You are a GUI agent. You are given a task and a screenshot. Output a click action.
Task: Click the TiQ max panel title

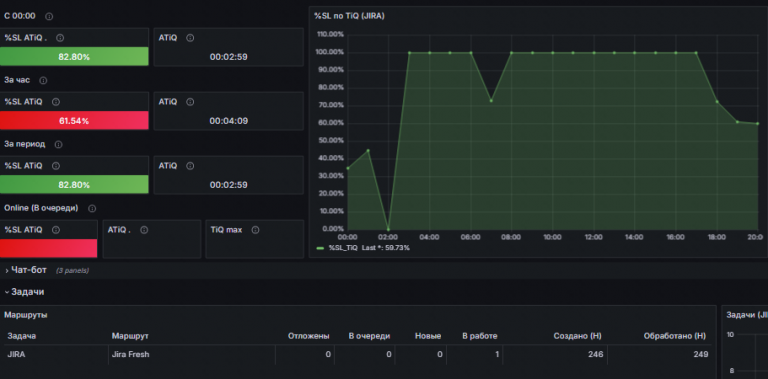tap(226, 230)
